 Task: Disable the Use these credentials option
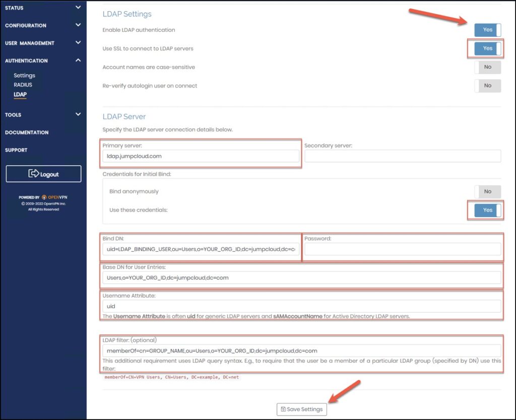click(486, 210)
